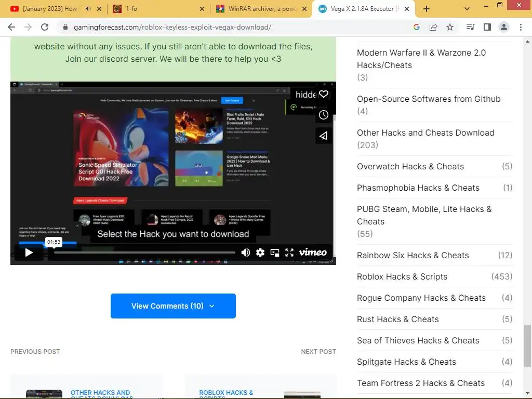This screenshot has width=532, height=399.
Task: Open previous post Other Hacks and link
Action: click(x=102, y=395)
